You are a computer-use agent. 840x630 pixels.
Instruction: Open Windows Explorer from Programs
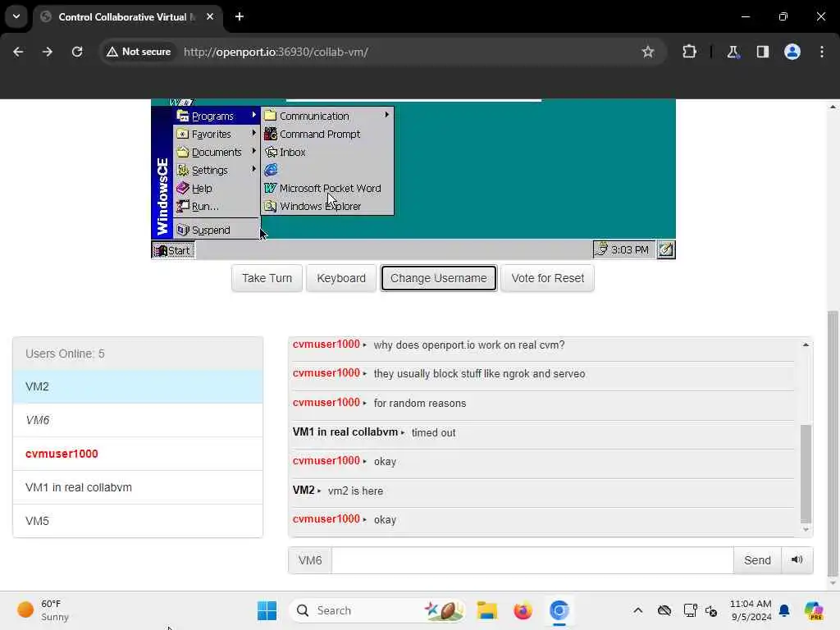[x=327, y=206]
